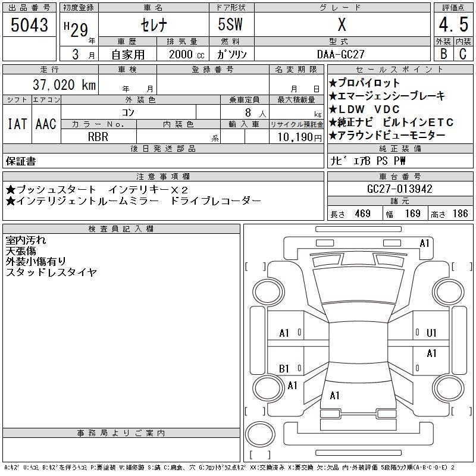The image size is (476, 476).
Task: Select the 検査員記入欄 header
Action: click(x=121, y=229)
